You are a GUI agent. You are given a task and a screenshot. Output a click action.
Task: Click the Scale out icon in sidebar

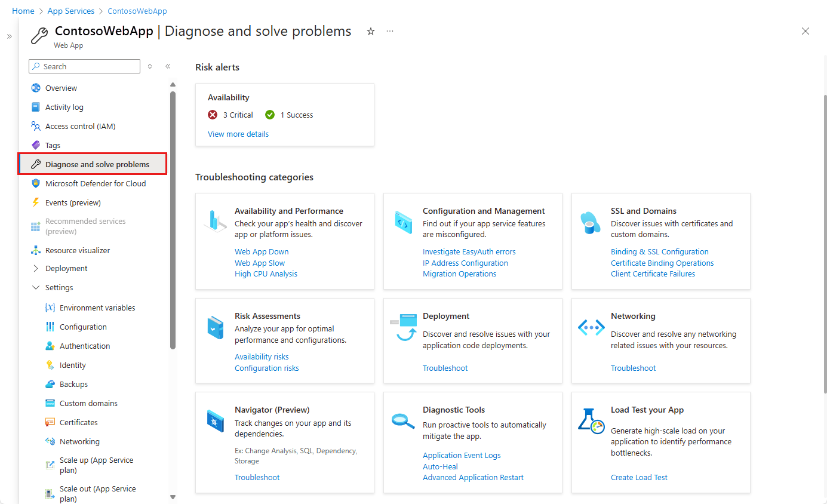[x=50, y=494]
